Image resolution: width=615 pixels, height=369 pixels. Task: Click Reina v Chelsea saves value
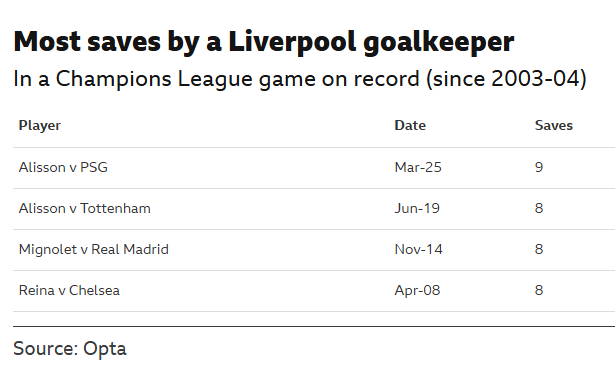[539, 291]
